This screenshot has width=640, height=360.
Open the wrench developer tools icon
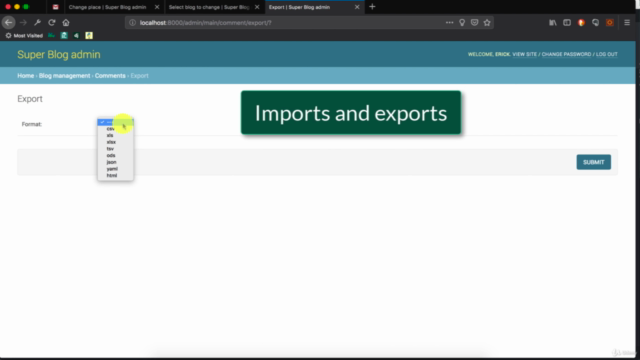pos(37,22)
